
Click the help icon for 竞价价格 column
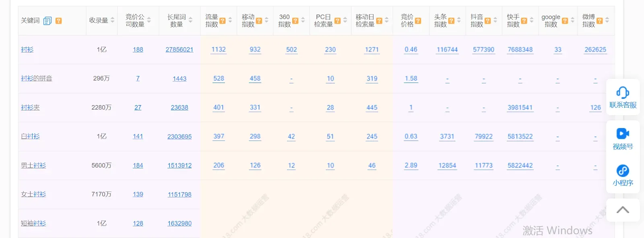(x=418, y=21)
